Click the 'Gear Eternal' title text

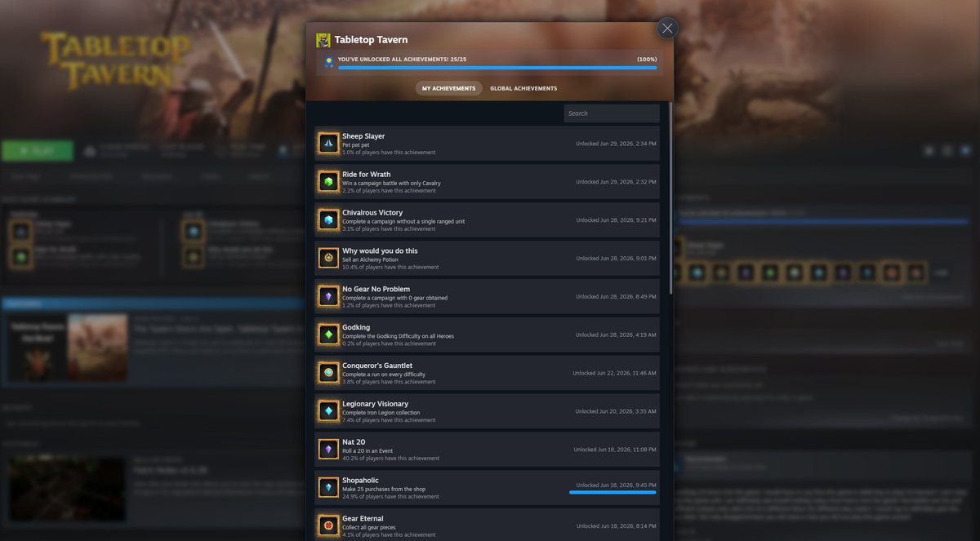(363, 519)
